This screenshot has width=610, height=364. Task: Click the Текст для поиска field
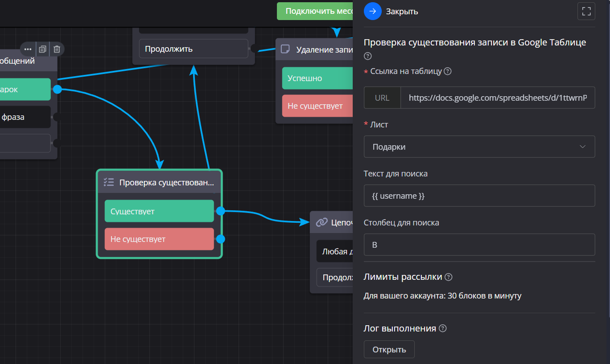click(x=479, y=196)
